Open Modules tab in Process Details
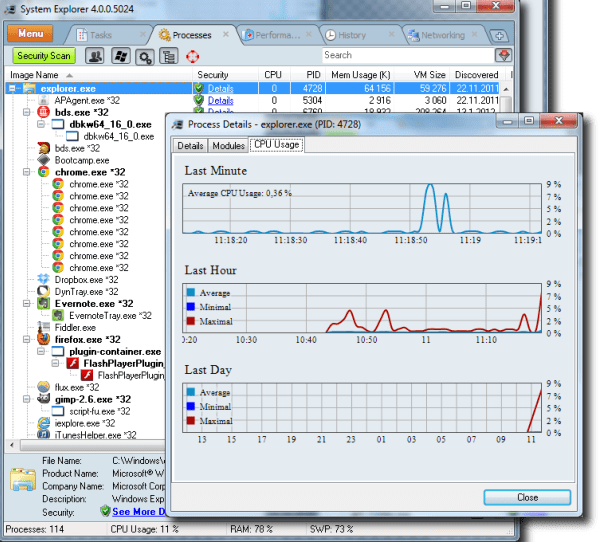The image size is (600, 542). 228,146
